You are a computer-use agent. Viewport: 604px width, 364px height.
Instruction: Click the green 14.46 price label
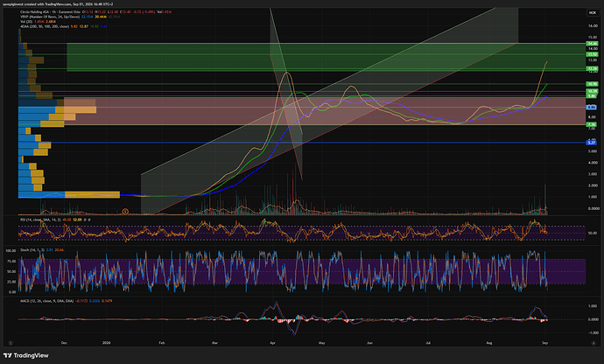(x=592, y=44)
